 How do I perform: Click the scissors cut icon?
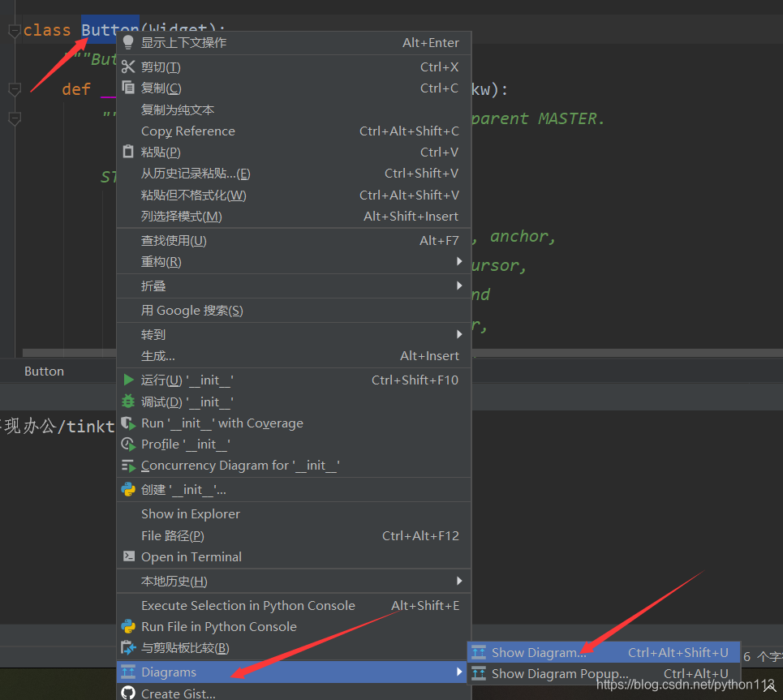128,67
